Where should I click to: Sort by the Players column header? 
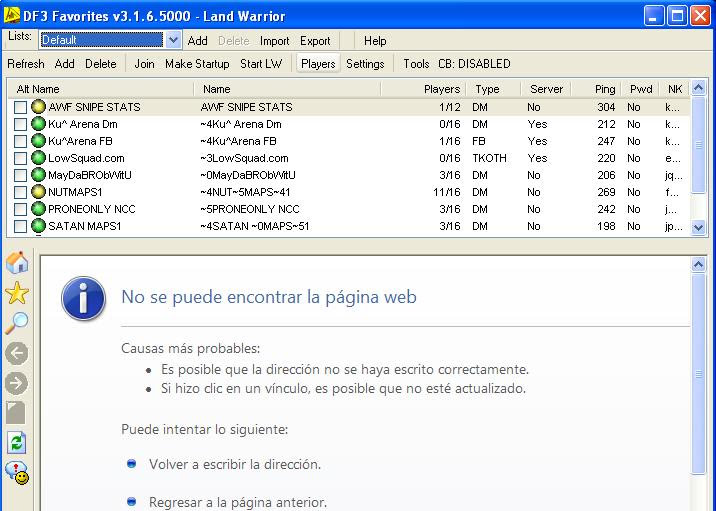(x=423, y=89)
